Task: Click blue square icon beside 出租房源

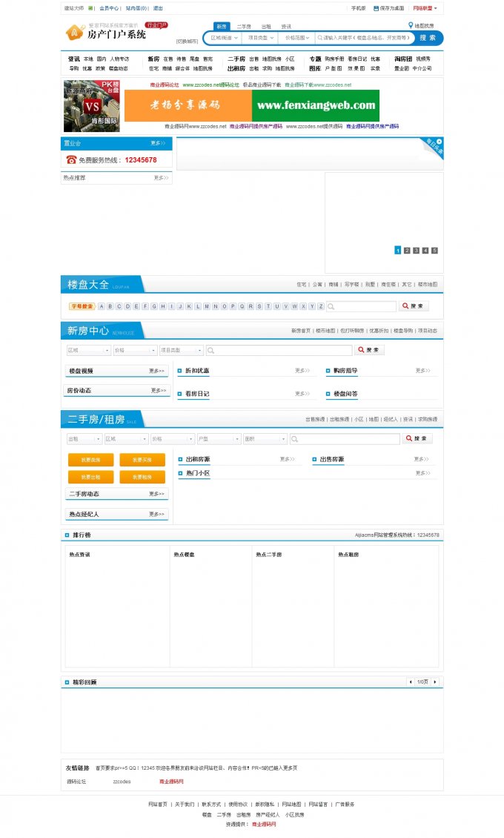Action: pyautogui.click(x=180, y=459)
